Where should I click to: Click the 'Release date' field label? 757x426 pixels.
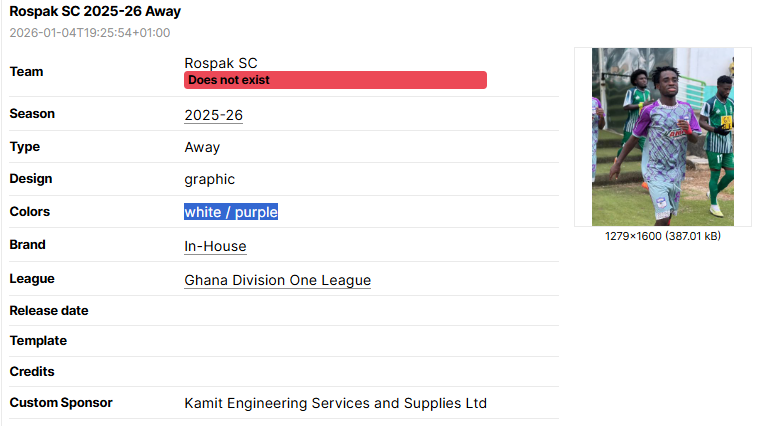(49, 310)
